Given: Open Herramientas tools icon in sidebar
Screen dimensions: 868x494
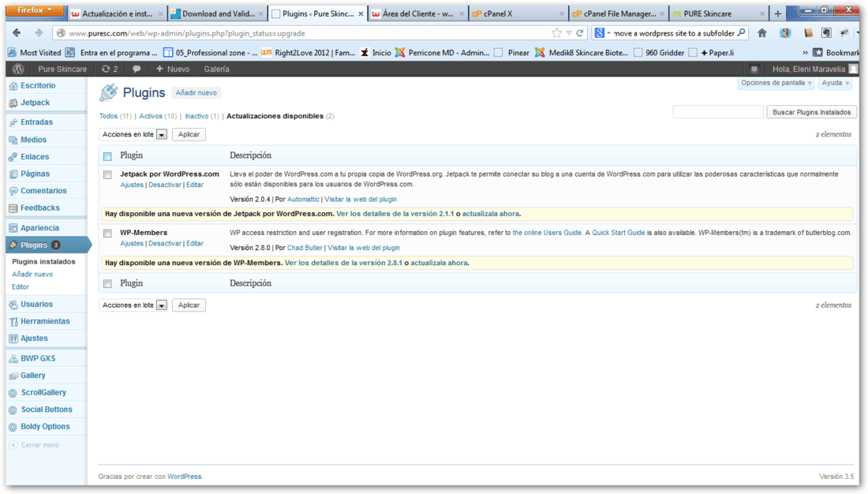Looking at the screenshot, I should 13,322.
